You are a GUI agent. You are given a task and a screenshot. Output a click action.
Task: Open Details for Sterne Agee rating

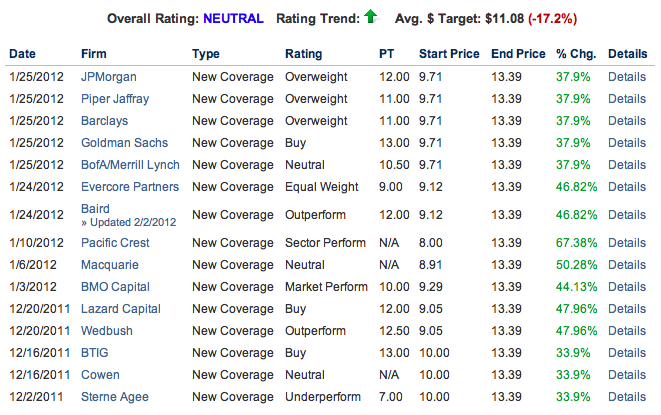[627, 397]
